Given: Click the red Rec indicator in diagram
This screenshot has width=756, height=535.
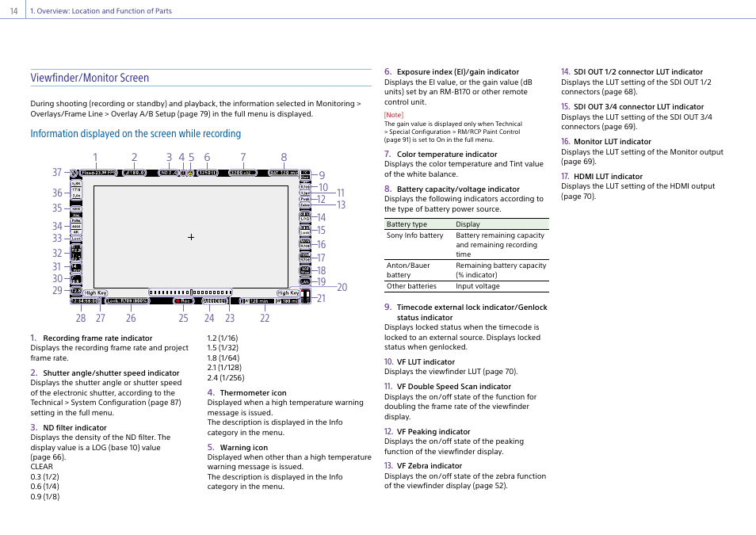Looking at the screenshot, I should click(x=183, y=301).
